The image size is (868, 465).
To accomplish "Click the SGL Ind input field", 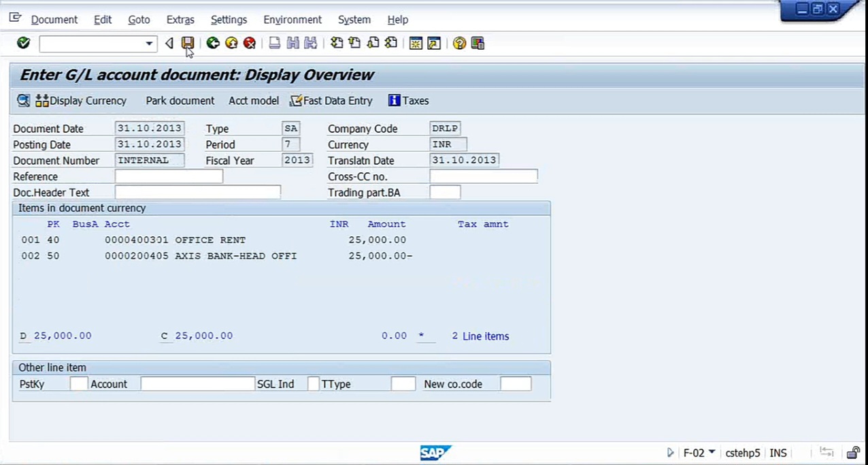I will pos(314,384).
